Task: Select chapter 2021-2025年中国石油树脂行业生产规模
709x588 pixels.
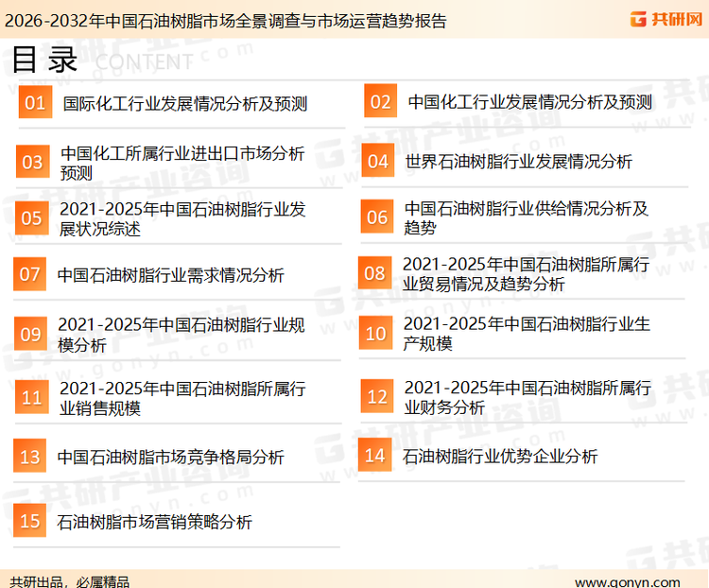Action: point(527,334)
